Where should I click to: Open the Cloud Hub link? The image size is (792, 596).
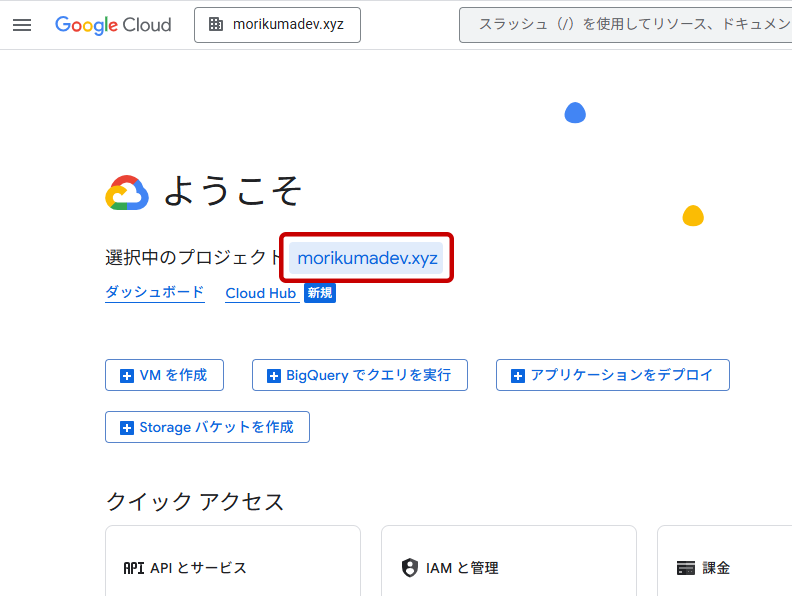[x=260, y=293]
